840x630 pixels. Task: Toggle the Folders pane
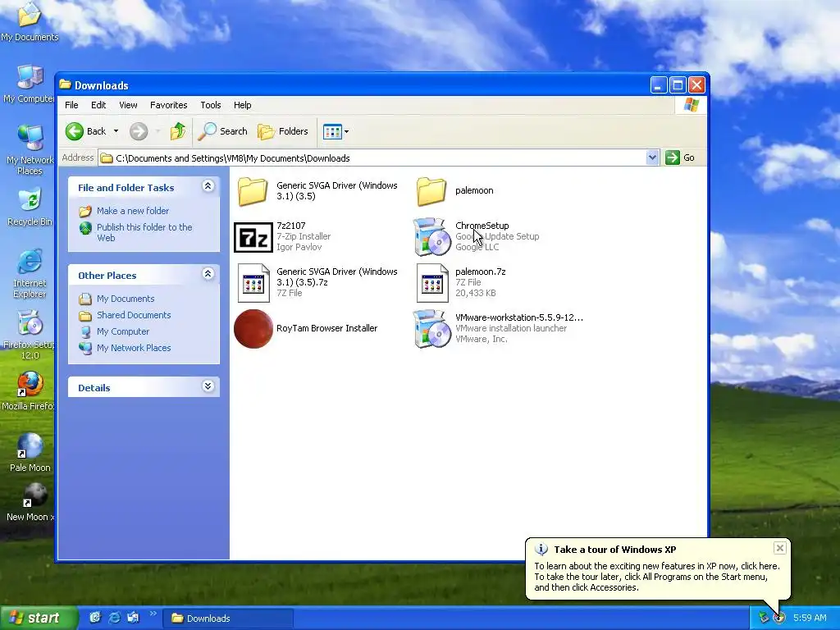coord(283,131)
